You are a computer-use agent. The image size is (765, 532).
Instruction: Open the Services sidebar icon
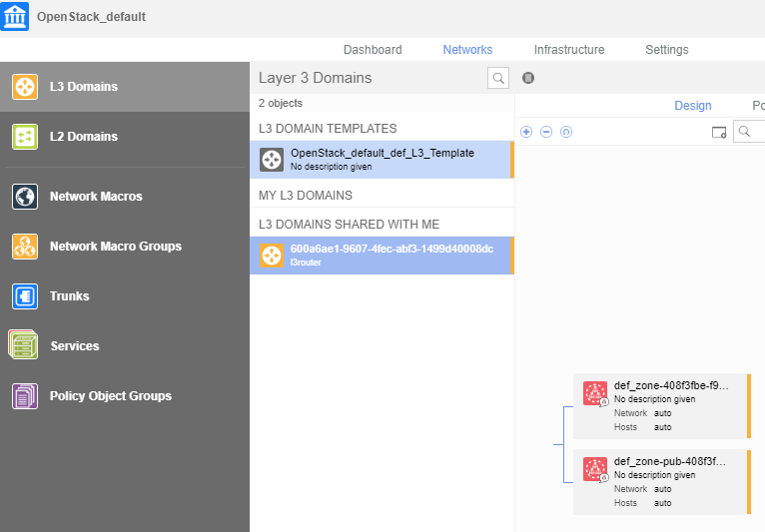point(23,344)
